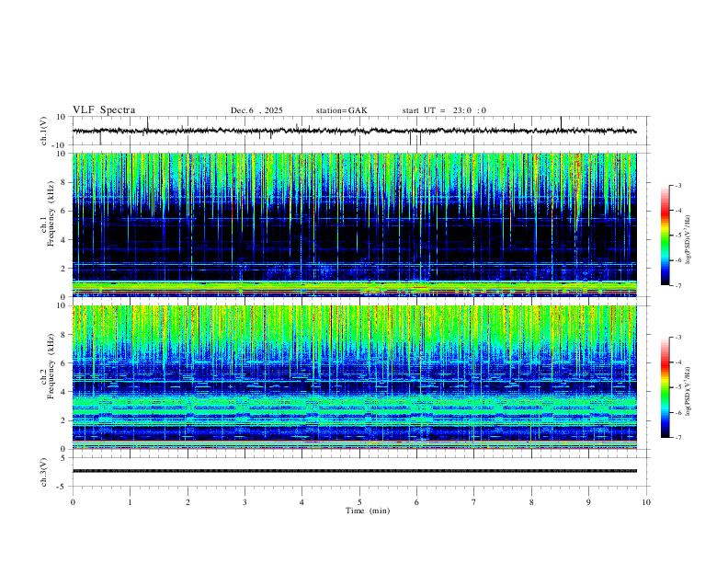Click inside the ch.2 spectrogram panel
Image resolution: width=728 pixels, height=563 pixels.
tap(354, 377)
